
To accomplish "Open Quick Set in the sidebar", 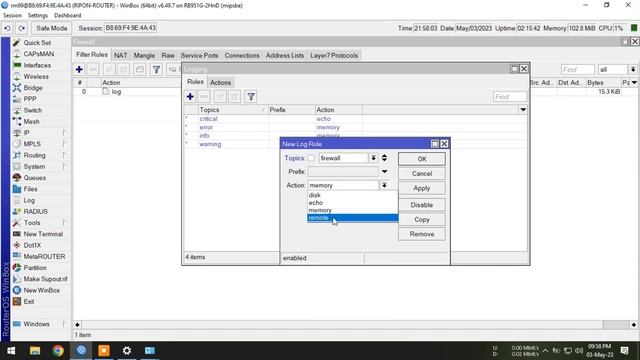I will 37,43.
